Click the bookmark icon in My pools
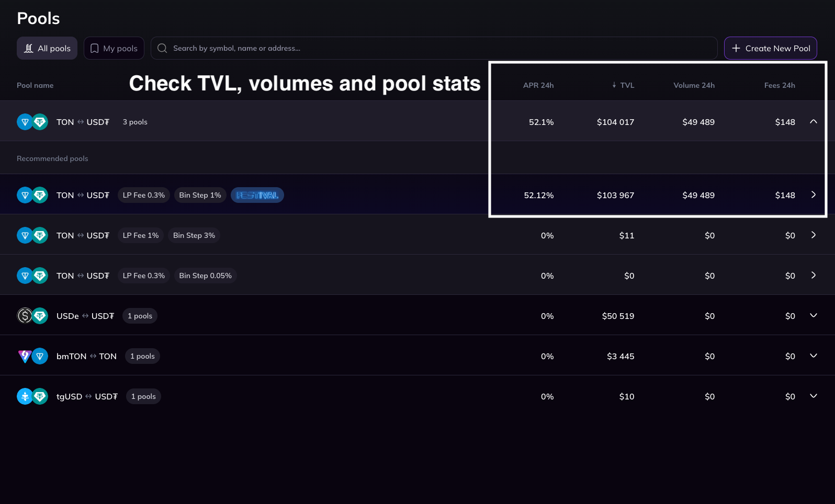Screen dimensions: 835x504 click(95, 48)
